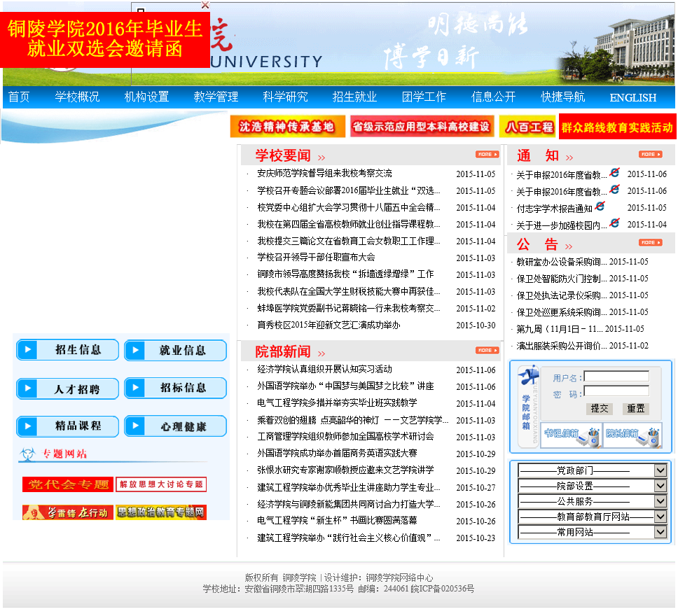678x616 pixels.
Task: Focus the 用户名 input field
Action: coord(616,376)
